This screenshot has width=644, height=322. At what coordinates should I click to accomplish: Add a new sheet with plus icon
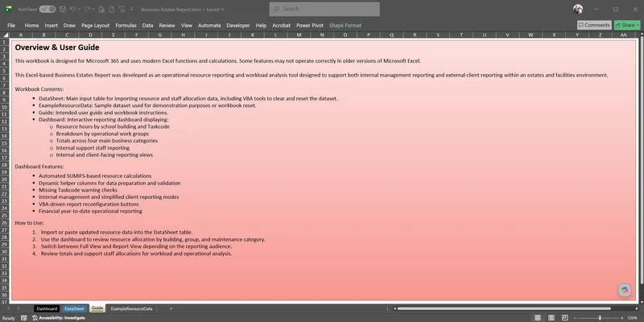pyautogui.click(x=171, y=308)
